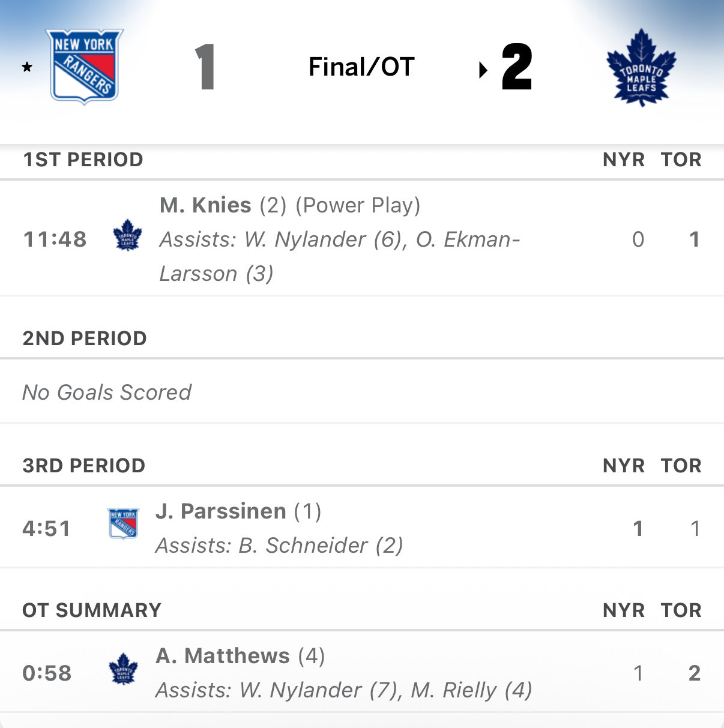Tap the 11:48 goal time
The height and width of the screenshot is (728, 724).
click(x=55, y=239)
